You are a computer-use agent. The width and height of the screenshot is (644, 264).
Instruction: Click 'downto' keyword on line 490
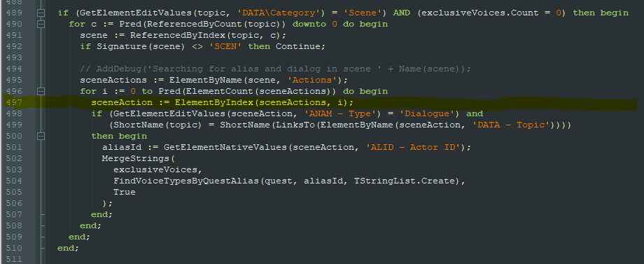tap(309, 25)
